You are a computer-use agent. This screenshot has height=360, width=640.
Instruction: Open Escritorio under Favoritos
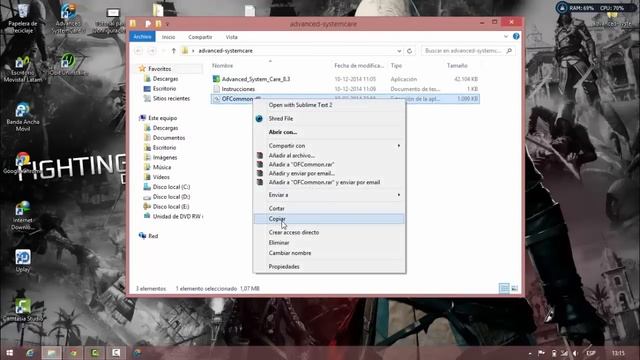164,88
